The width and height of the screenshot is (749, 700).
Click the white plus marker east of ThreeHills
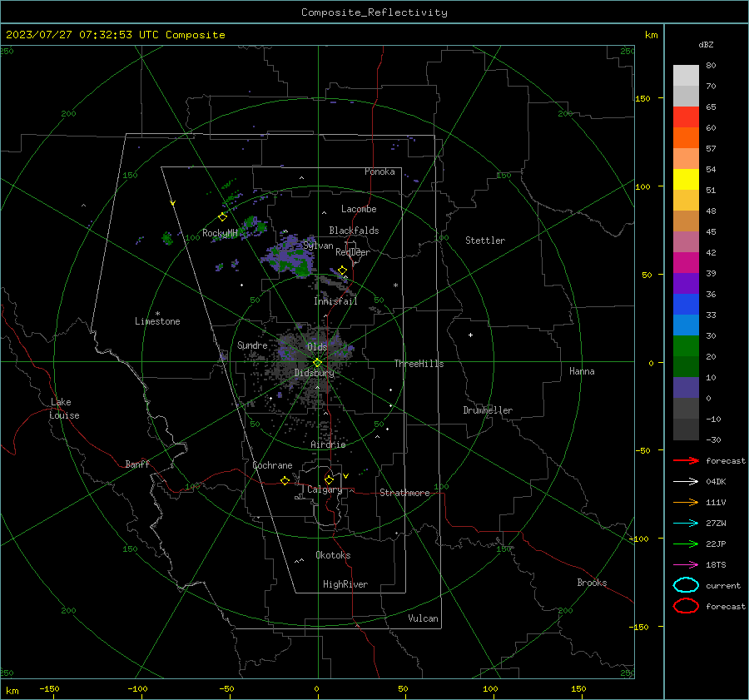[x=470, y=335]
